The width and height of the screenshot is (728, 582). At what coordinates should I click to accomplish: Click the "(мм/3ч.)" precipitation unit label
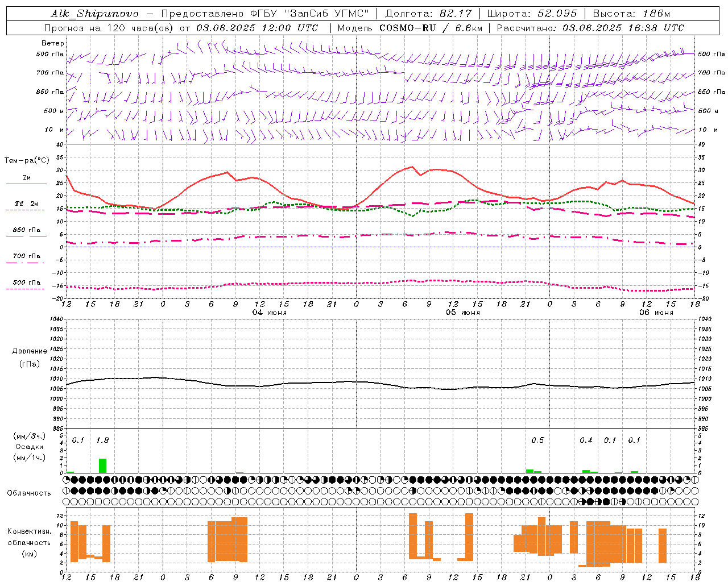tap(30, 436)
